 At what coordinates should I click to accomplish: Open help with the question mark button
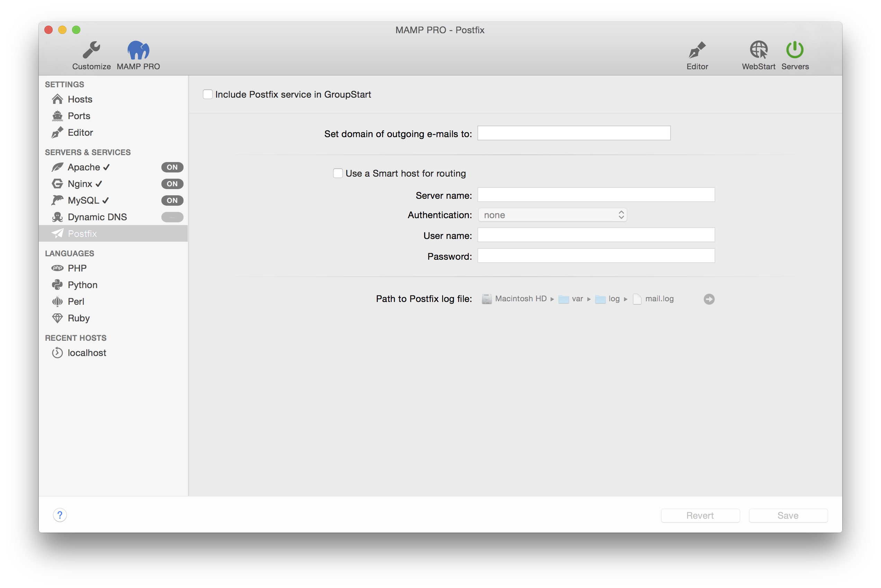[x=60, y=515]
